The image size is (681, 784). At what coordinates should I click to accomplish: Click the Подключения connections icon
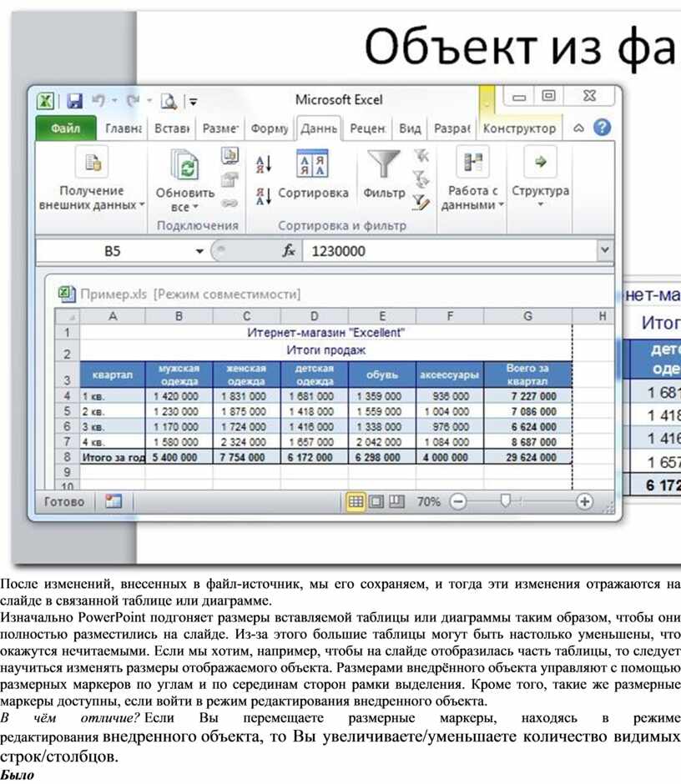pyautogui.click(x=230, y=155)
